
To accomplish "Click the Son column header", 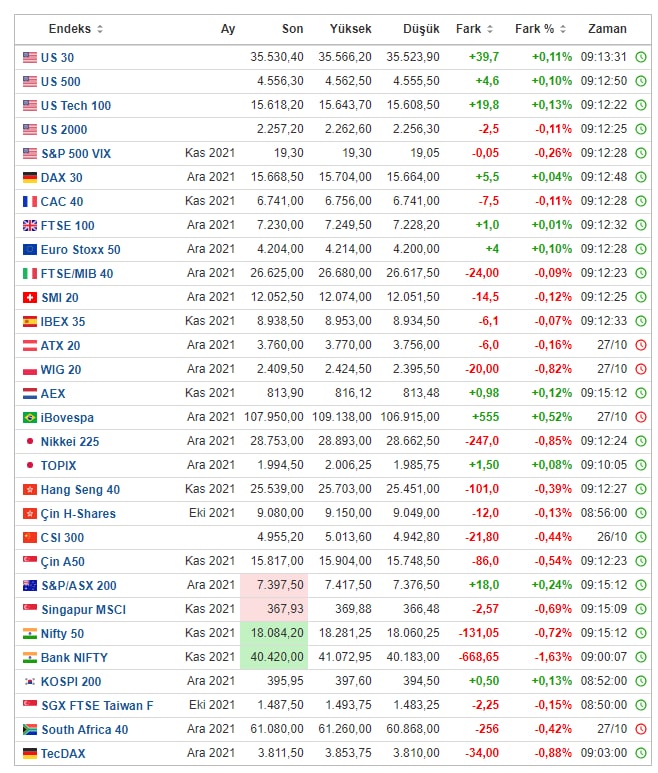I will (x=292, y=29).
